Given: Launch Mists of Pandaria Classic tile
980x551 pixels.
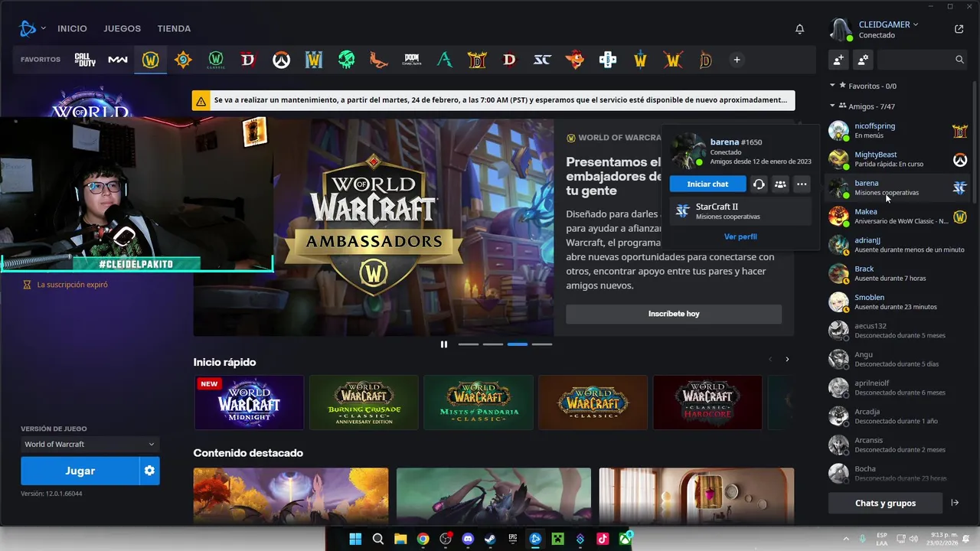Looking at the screenshot, I should (x=479, y=402).
